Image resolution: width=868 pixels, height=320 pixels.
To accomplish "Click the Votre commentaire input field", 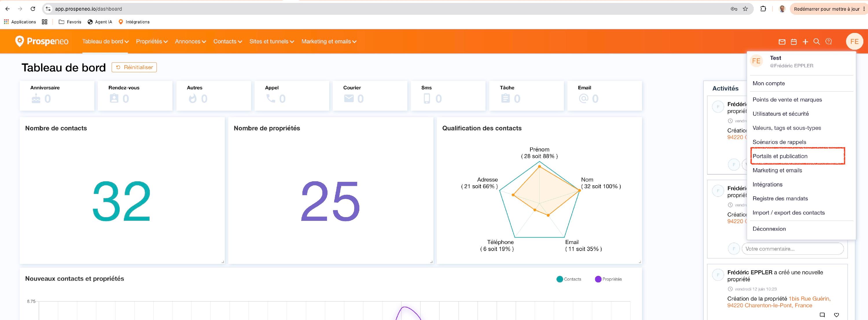I will point(792,249).
